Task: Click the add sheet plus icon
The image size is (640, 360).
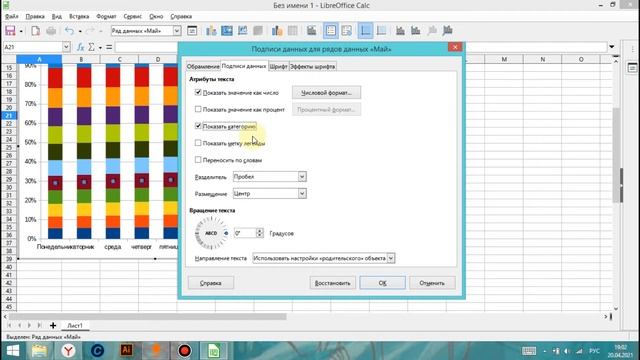Action: 53,325
